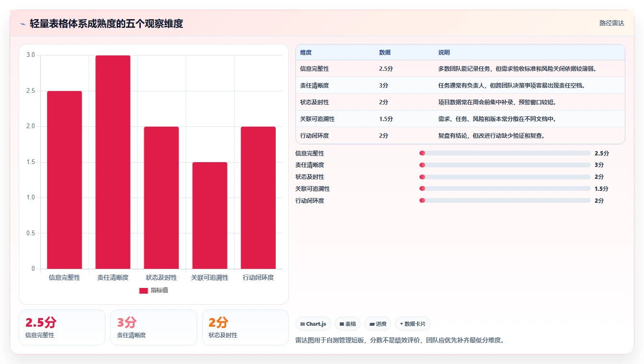Click the page title 轻量表格体系成熟度
The image size is (644, 364).
click(x=106, y=23)
